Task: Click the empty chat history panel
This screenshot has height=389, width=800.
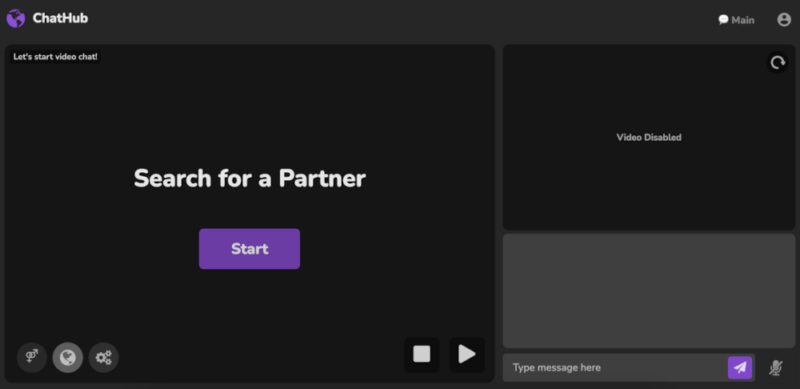Action: (648, 291)
